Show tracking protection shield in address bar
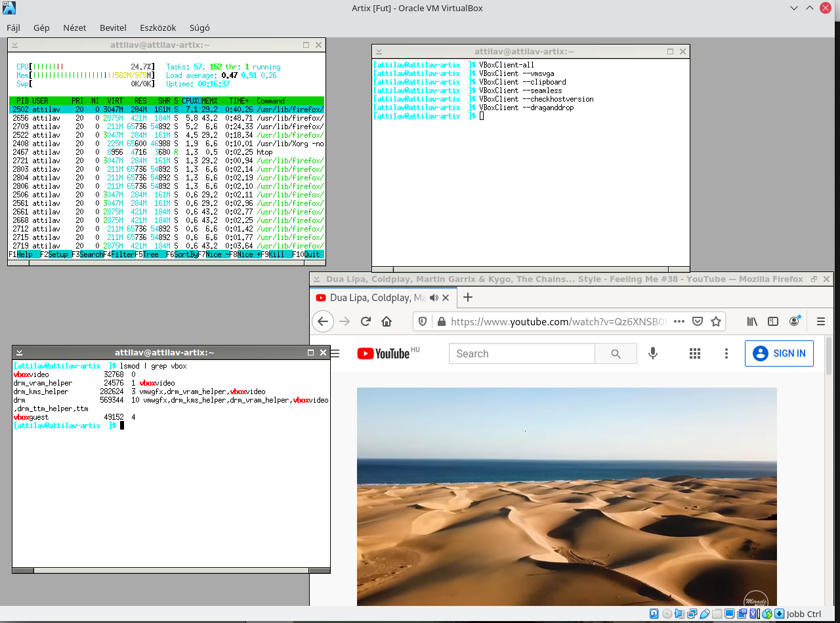The image size is (840, 623). click(423, 321)
